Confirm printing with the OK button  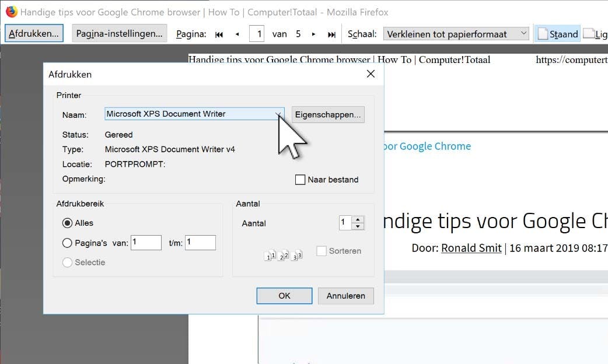pos(284,296)
